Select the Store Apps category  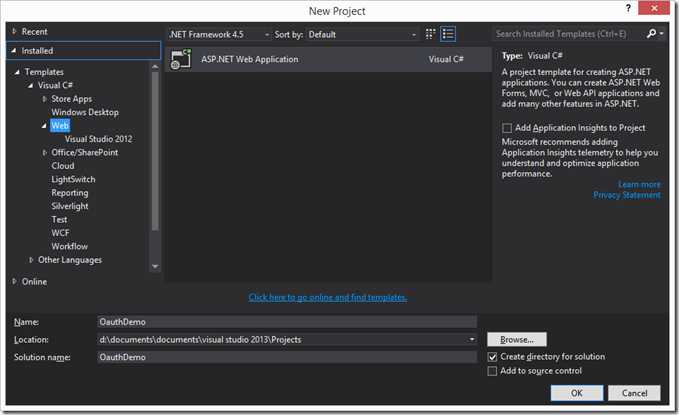[71, 99]
